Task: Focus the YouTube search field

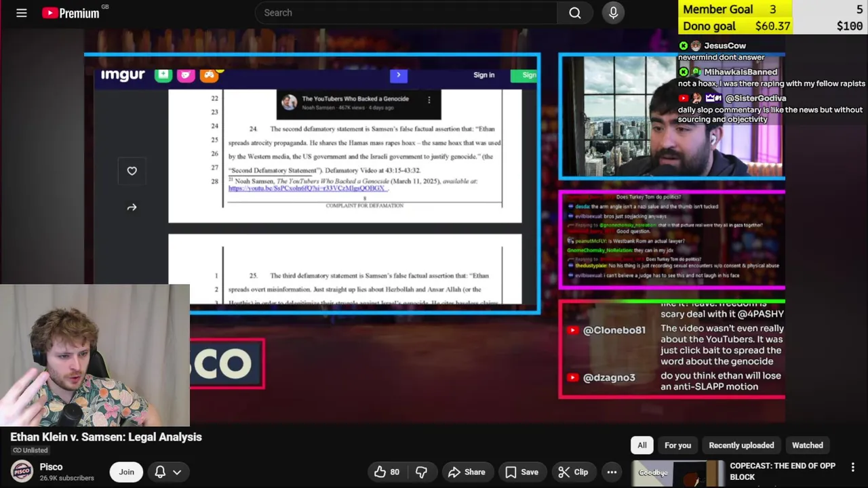Action: [x=407, y=13]
